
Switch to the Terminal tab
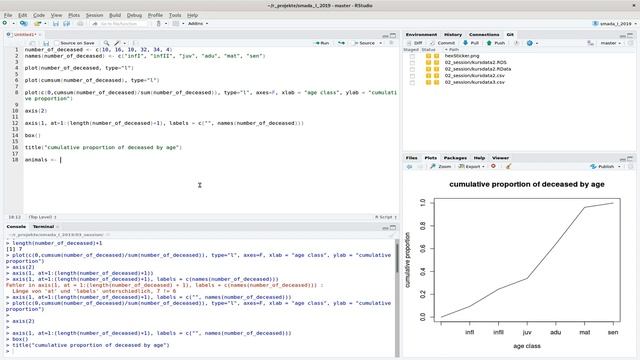point(43,227)
